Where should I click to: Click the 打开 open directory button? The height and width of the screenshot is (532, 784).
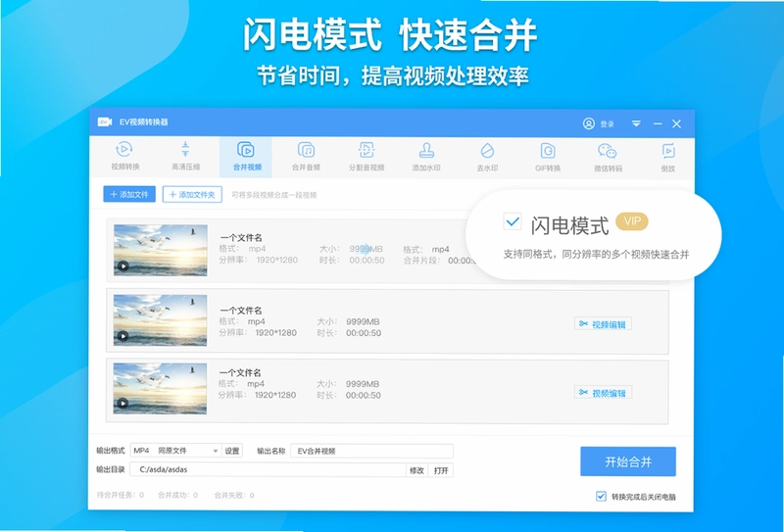(441, 470)
